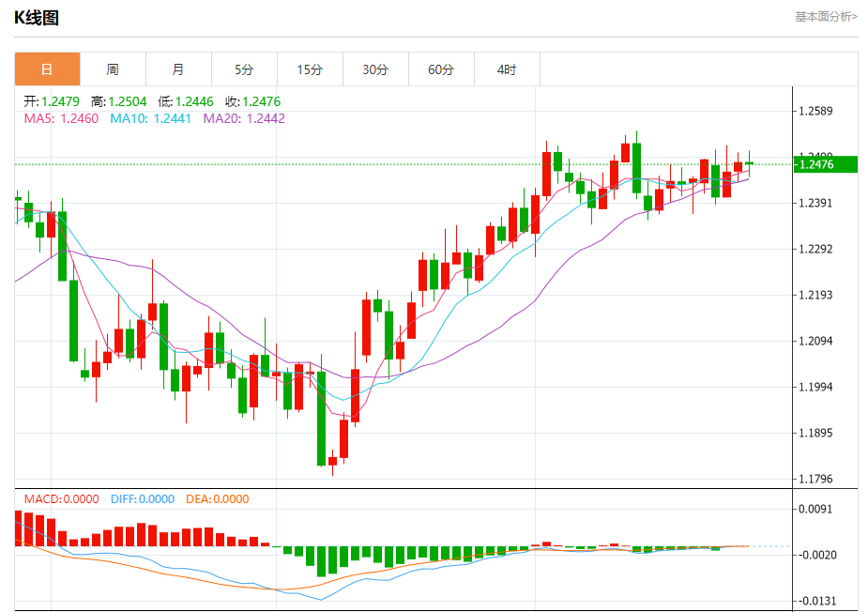Open the 4时 chart tab
The height and width of the screenshot is (612, 868).
507,69
